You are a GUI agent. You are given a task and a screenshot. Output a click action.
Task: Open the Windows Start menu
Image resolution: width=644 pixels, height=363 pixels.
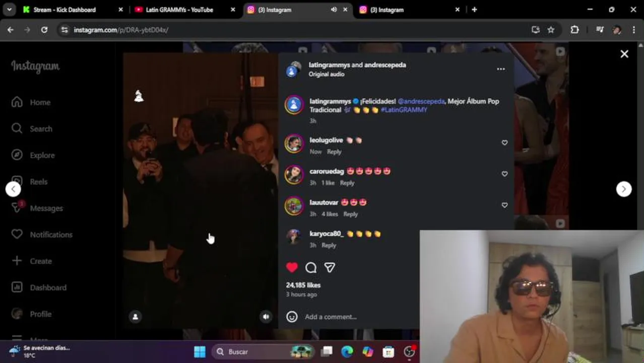[200, 351]
